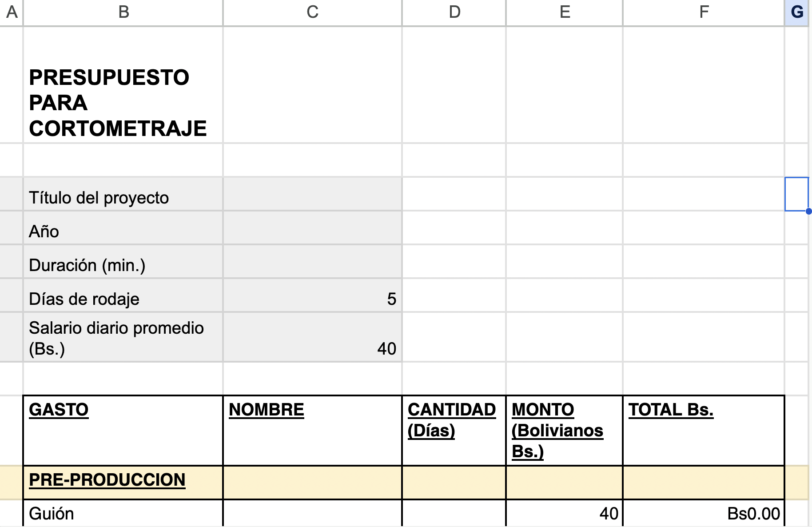Click the MONTO (Bolivianos Bs.) header cell
Viewport: 812px width, 527px height.
tap(565, 430)
